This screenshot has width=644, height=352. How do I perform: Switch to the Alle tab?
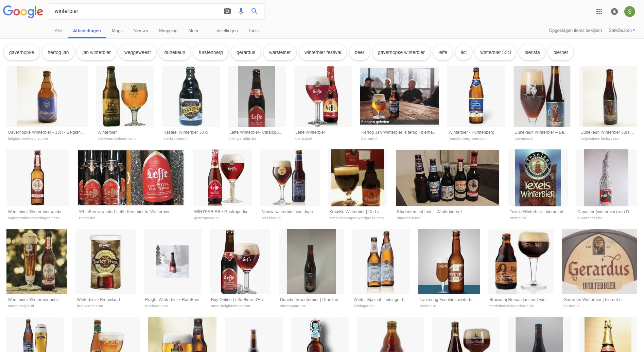click(x=58, y=31)
